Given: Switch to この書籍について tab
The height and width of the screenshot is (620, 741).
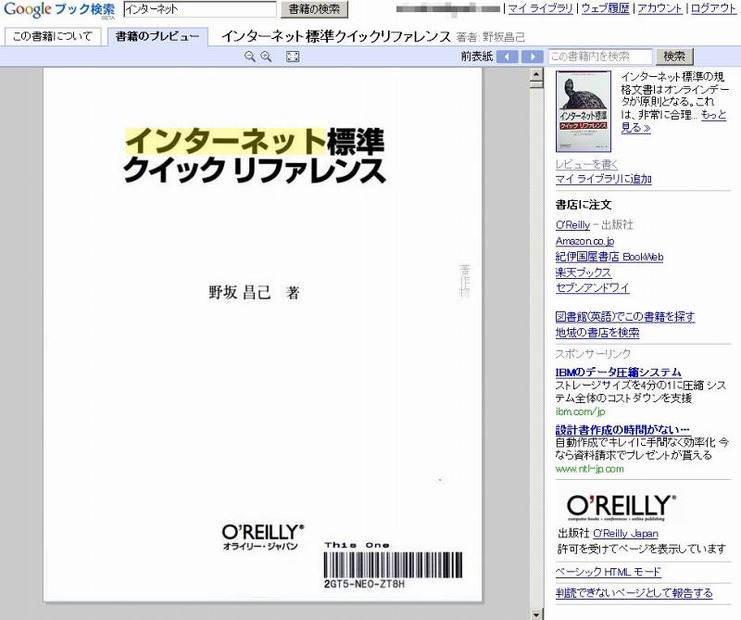Looking at the screenshot, I should click(x=52, y=36).
